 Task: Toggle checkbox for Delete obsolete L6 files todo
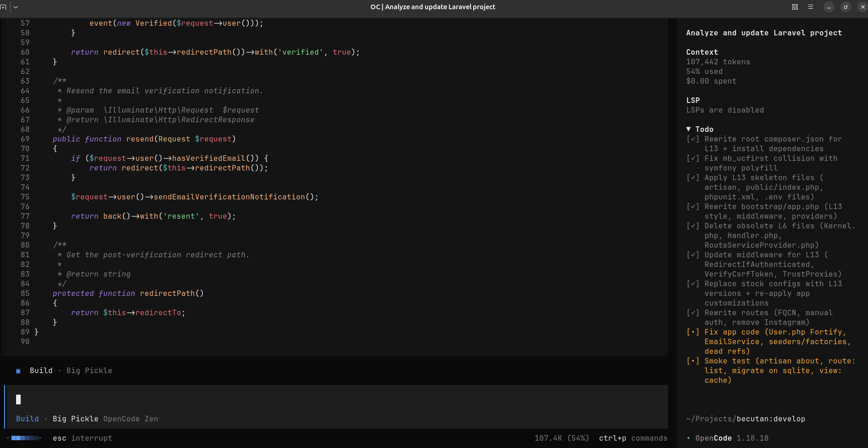pyautogui.click(x=693, y=226)
